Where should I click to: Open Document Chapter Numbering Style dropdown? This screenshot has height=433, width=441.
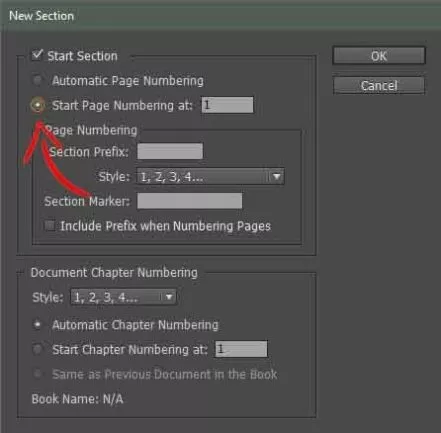click(x=123, y=297)
